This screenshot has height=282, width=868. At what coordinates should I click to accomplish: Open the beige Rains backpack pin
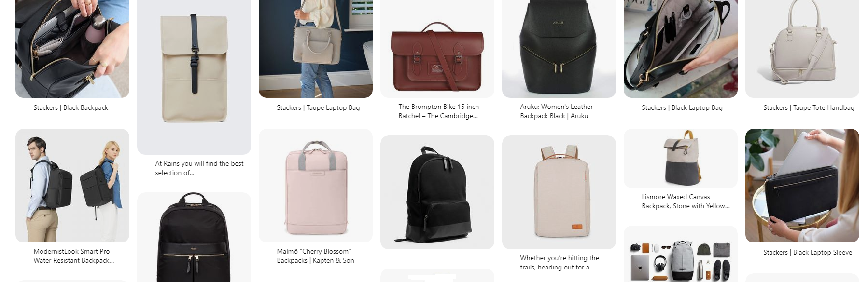click(194, 77)
